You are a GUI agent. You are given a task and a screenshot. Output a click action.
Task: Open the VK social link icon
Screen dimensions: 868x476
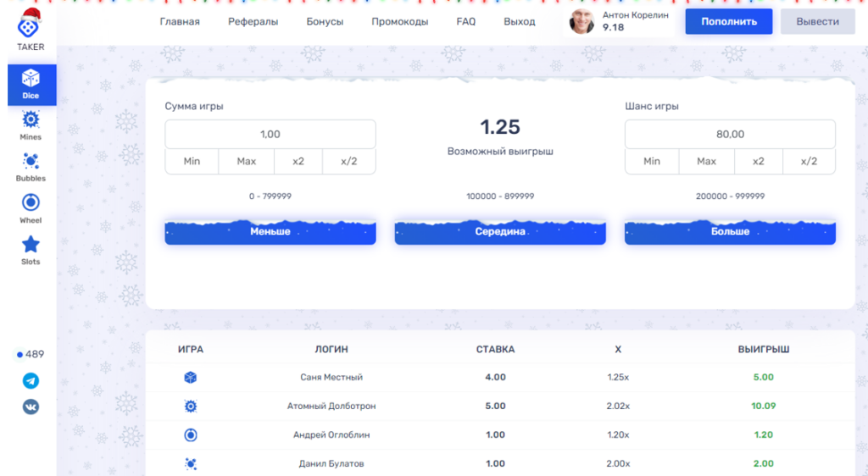(31, 407)
